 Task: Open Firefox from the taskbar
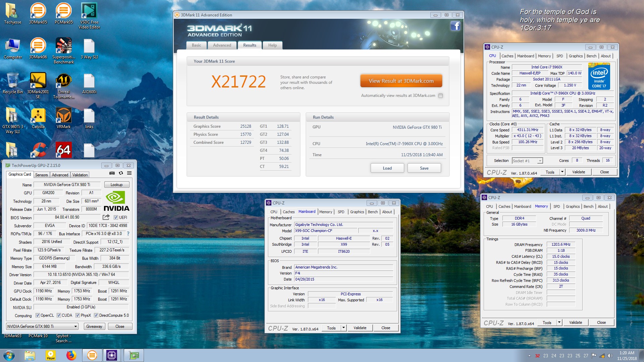(71, 355)
